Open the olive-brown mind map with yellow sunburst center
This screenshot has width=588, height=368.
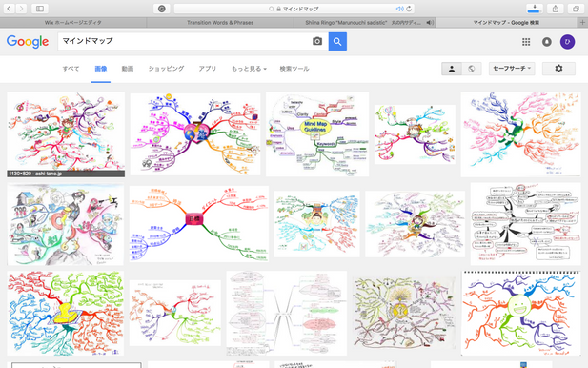tap(404, 314)
